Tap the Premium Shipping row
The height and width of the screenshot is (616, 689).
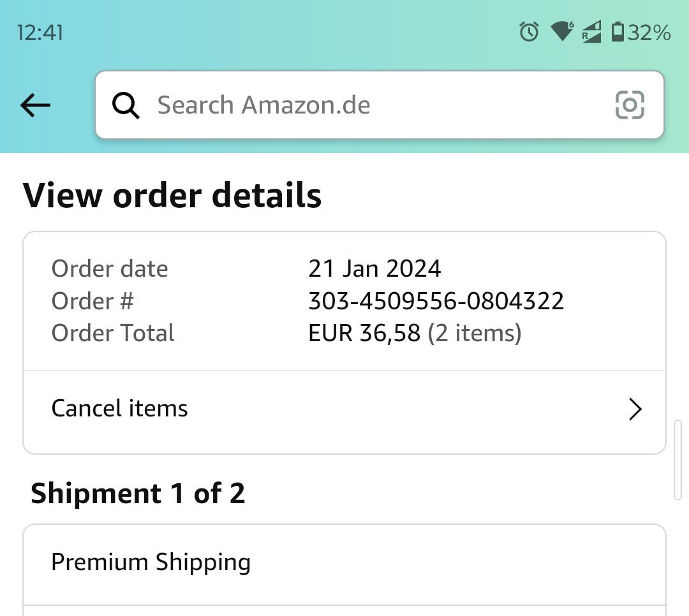(151, 562)
